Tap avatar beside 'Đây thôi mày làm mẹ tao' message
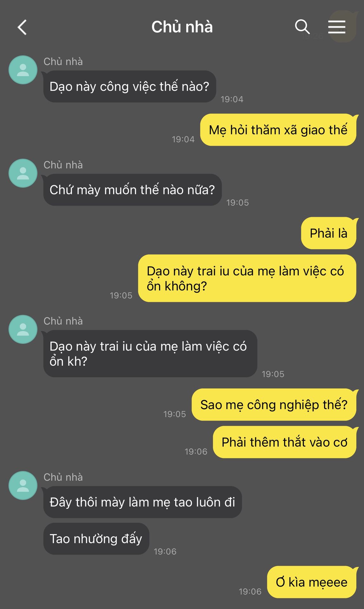 23,485
